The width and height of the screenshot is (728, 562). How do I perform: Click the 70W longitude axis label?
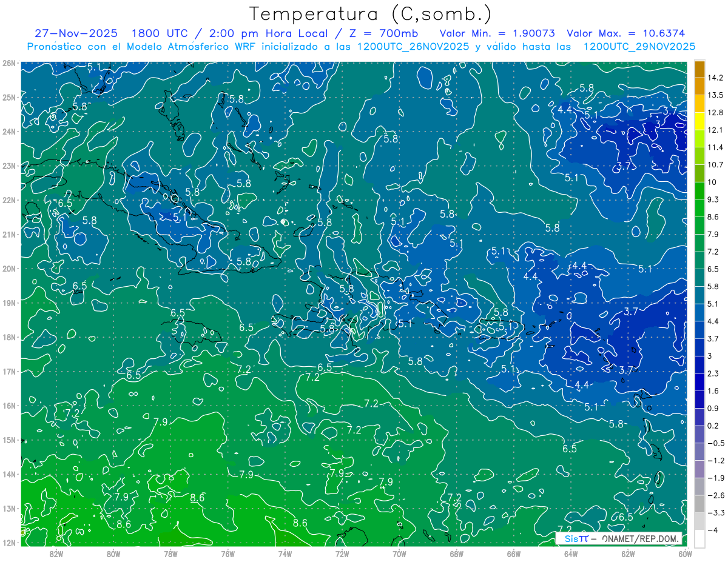(x=399, y=554)
